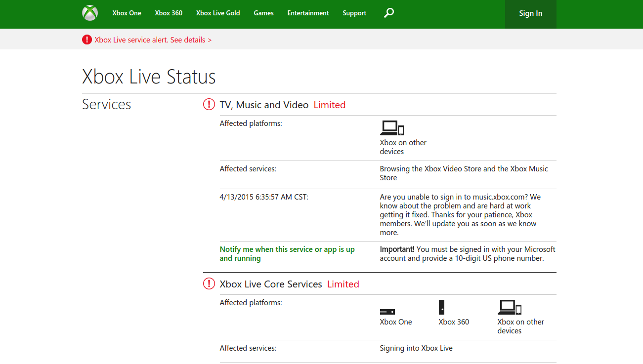Viewport: 643px width, 364px height.
Task: Click the Xbox logo icon
Action: pos(90,13)
